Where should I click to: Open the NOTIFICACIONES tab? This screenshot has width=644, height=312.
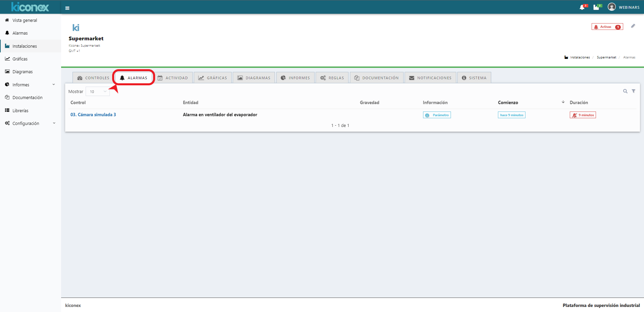coord(430,78)
